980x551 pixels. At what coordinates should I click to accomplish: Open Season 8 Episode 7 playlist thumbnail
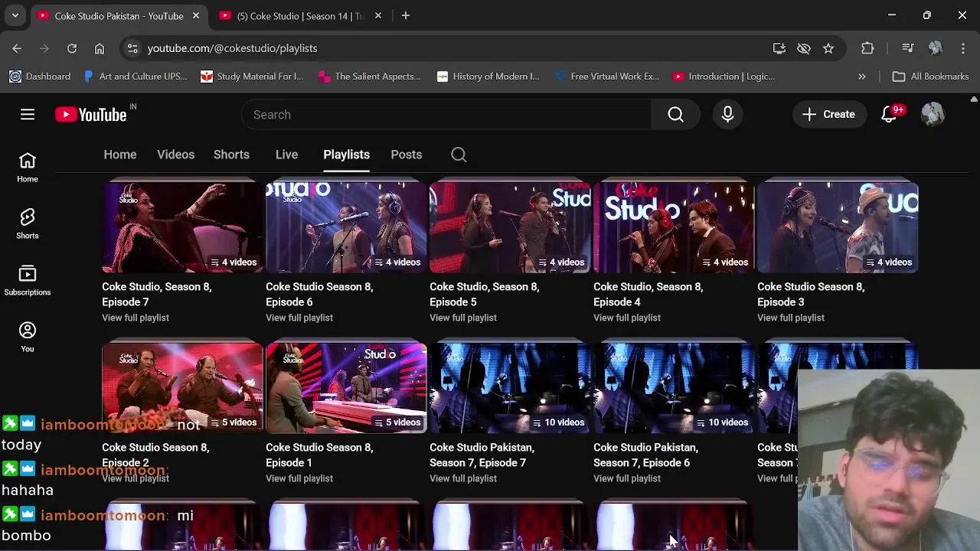point(182,228)
